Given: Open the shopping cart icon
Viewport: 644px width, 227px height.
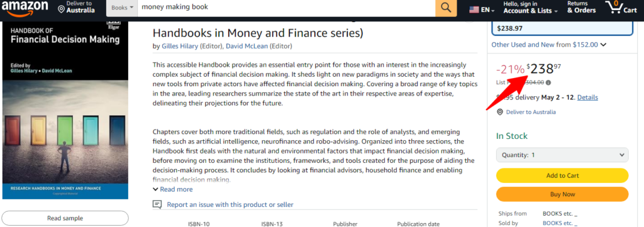Looking at the screenshot, I should [x=621, y=8].
